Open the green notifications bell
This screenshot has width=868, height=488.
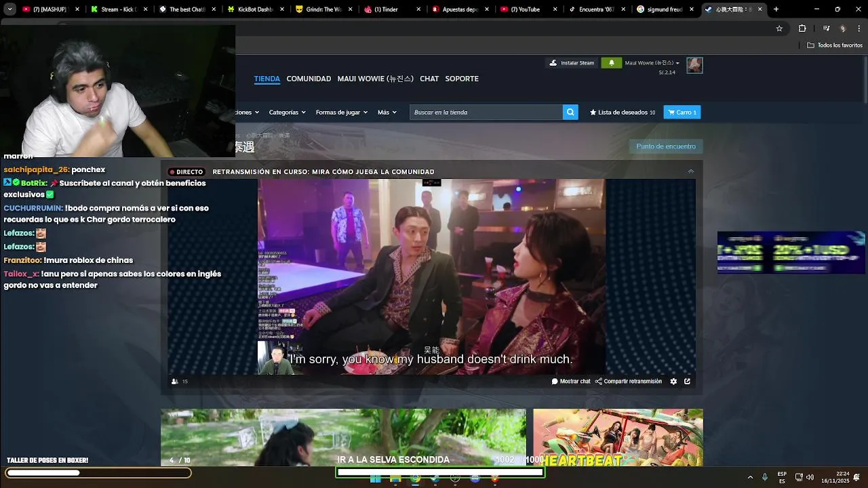tap(611, 63)
